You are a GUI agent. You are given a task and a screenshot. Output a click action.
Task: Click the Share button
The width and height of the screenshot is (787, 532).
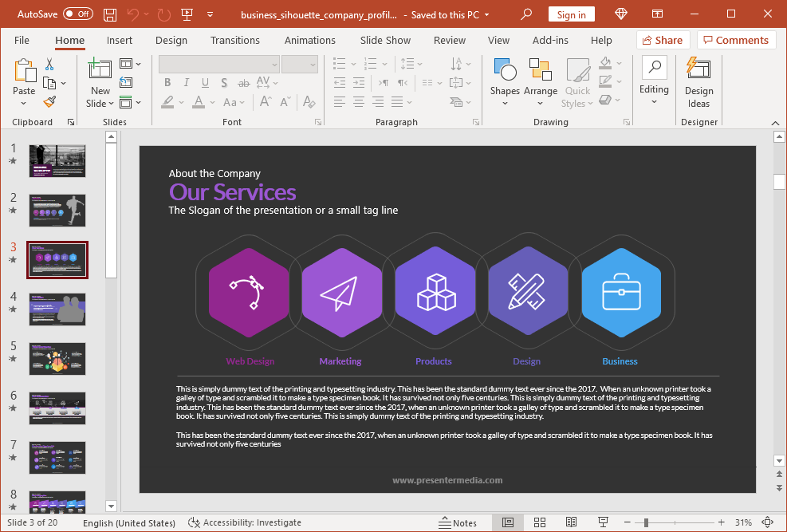[x=661, y=40]
